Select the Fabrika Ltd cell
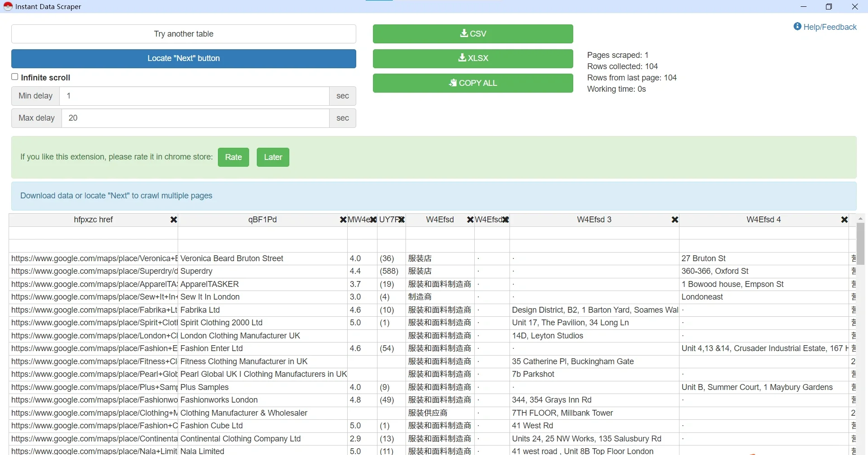This screenshot has height=455, width=868. pyautogui.click(x=263, y=310)
